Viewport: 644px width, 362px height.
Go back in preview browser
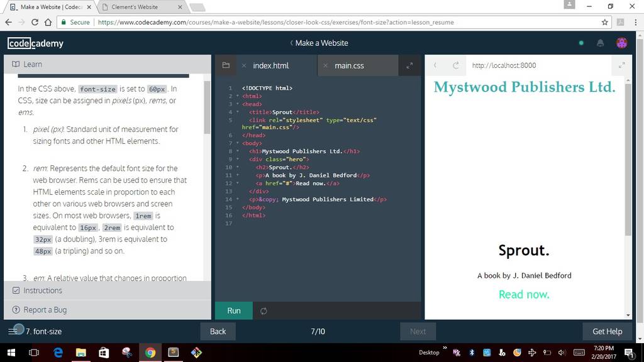[435, 65]
